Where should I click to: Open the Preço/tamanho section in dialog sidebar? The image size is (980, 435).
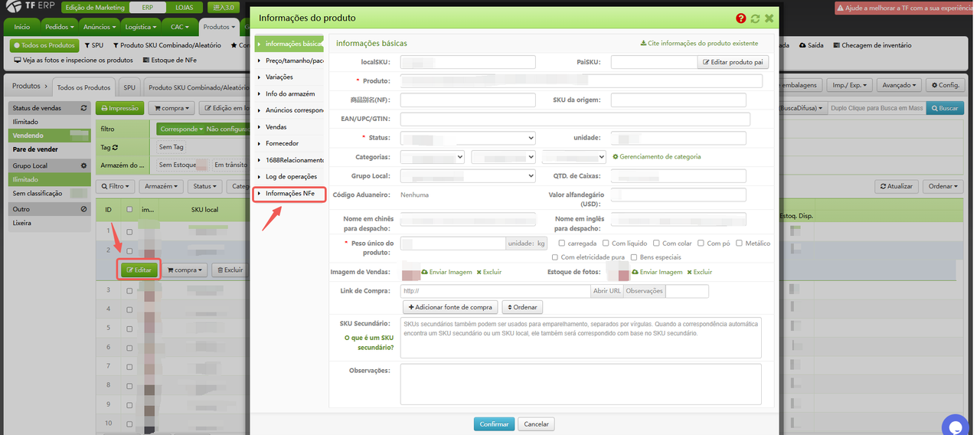point(290,61)
